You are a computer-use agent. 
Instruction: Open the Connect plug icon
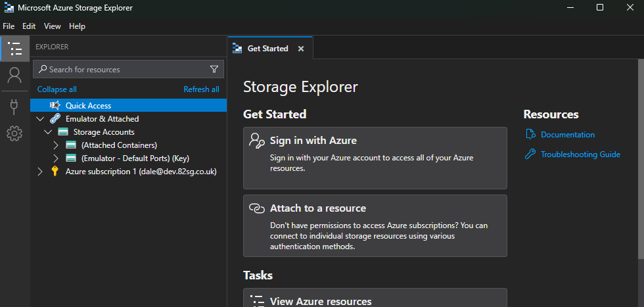pos(14,106)
